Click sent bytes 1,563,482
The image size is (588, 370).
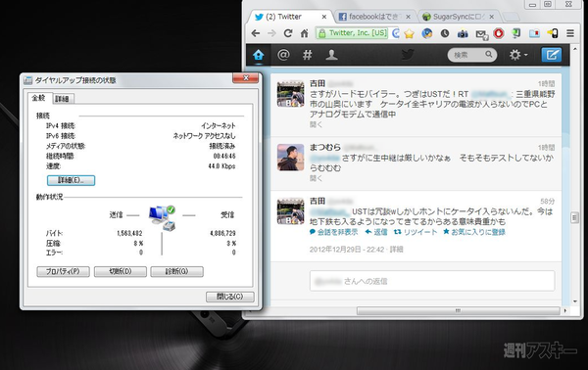129,233
